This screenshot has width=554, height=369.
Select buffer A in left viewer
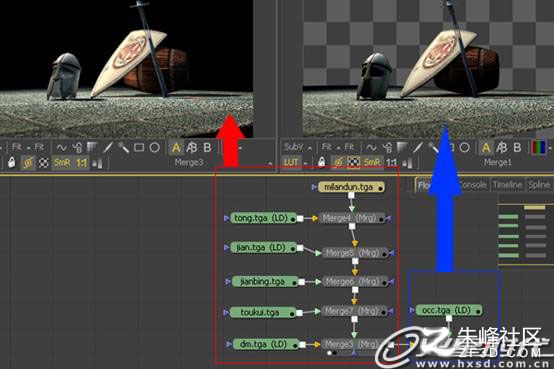[x=176, y=148]
